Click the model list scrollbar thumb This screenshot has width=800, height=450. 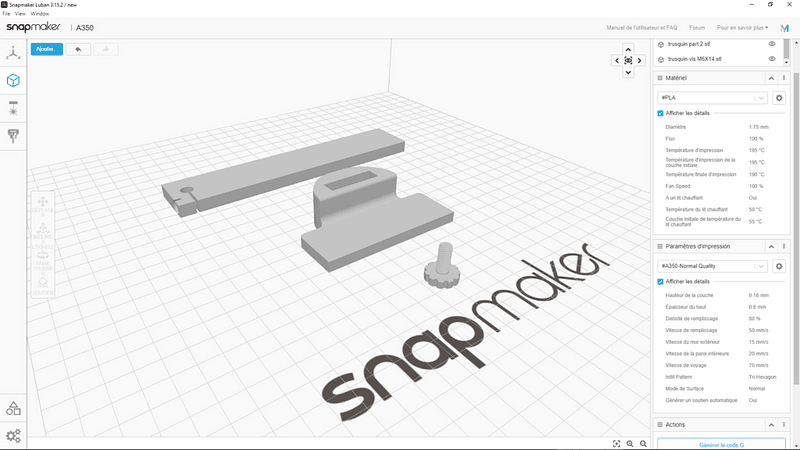click(x=786, y=48)
